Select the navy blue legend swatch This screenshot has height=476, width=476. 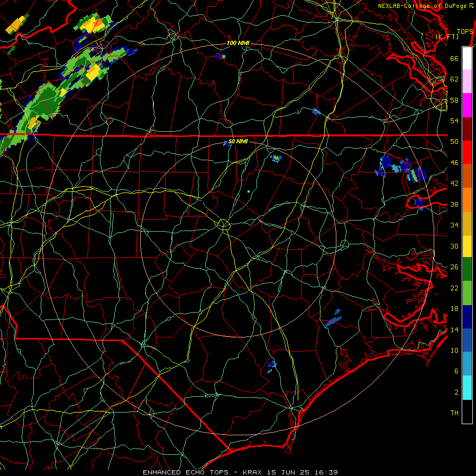[467, 317]
